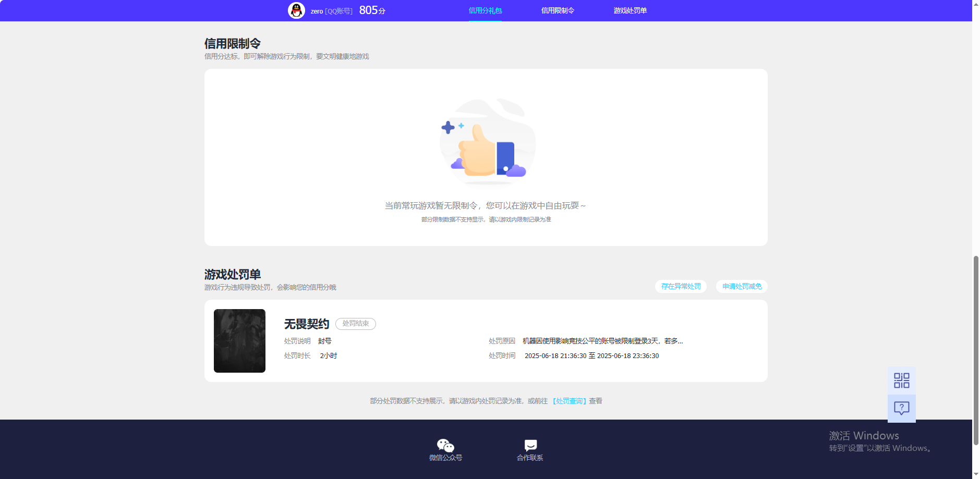
Task: Switch to 游戏处罚单 tab
Action: (x=630, y=10)
